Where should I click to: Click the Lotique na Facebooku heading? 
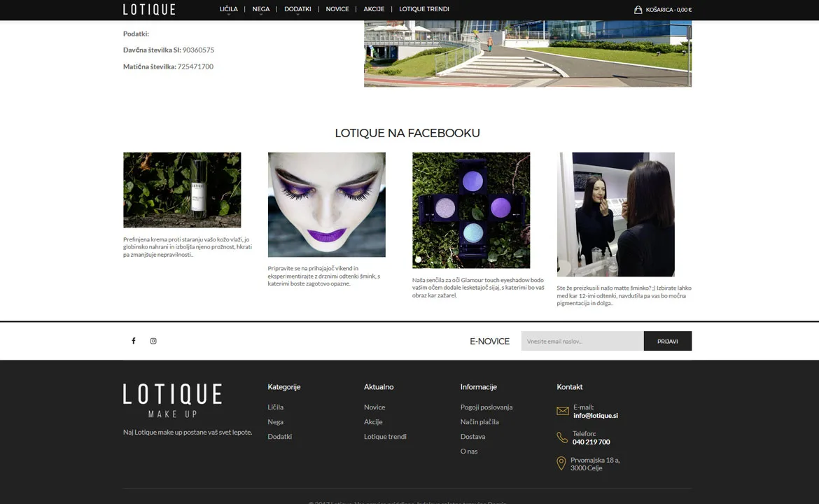pos(407,133)
